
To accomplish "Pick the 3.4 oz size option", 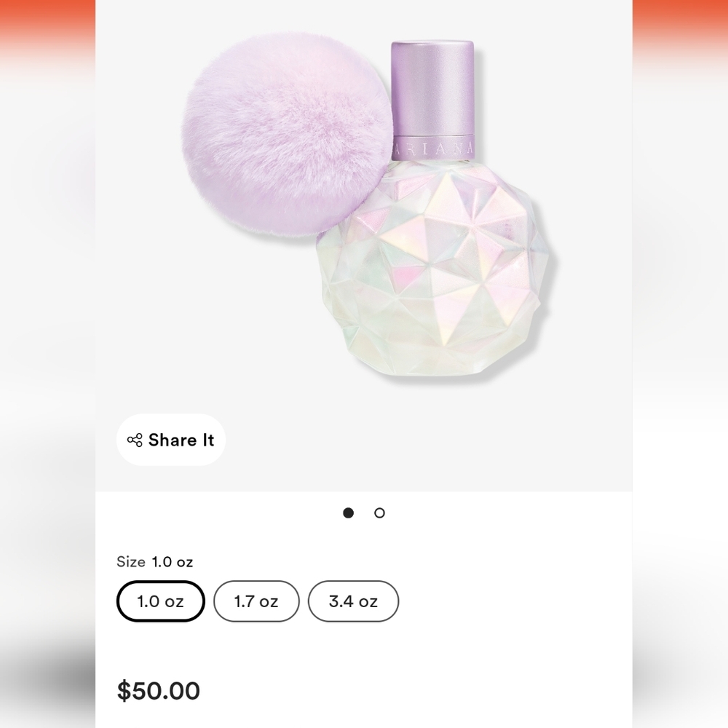I will coord(353,601).
